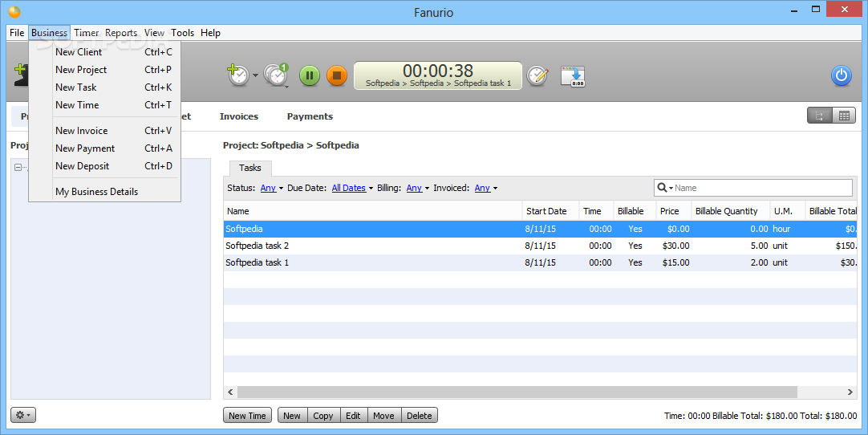Click the edit timer pencil-clock icon
This screenshot has height=435, width=868.
[x=537, y=75]
